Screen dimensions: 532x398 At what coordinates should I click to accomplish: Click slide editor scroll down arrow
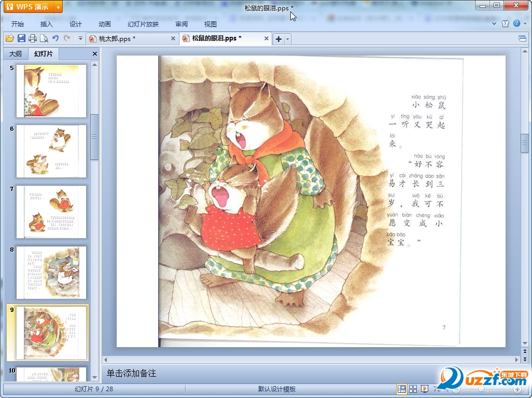click(525, 344)
